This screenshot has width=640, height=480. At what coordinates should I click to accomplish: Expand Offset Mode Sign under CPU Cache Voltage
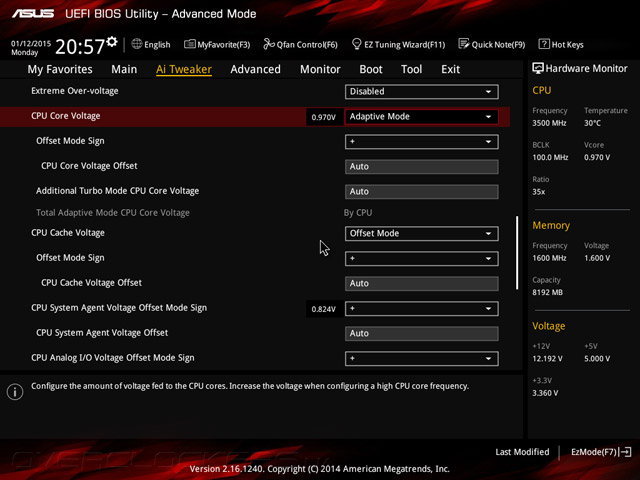pos(422,258)
